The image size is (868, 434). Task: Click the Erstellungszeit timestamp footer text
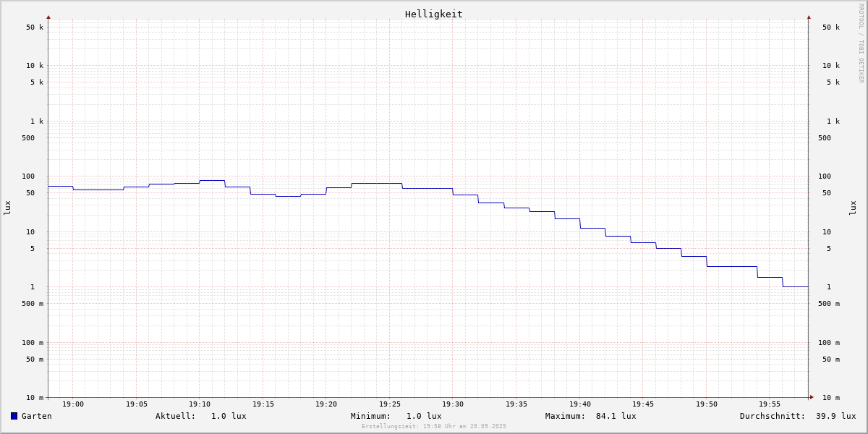pos(434,426)
